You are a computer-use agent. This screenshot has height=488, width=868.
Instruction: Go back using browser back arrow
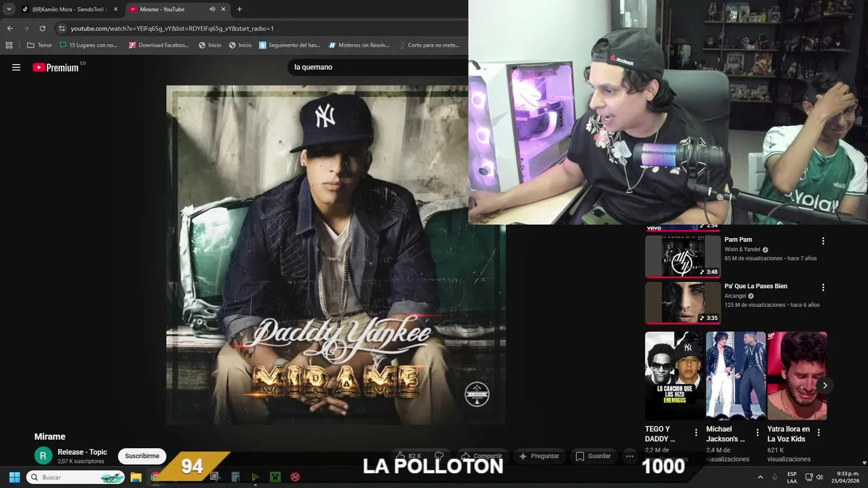point(9,28)
